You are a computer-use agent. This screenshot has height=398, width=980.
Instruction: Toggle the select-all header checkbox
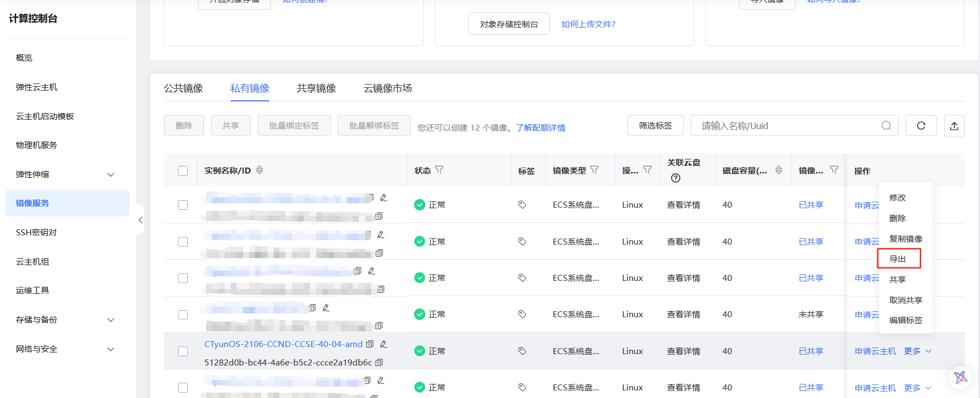tap(183, 171)
